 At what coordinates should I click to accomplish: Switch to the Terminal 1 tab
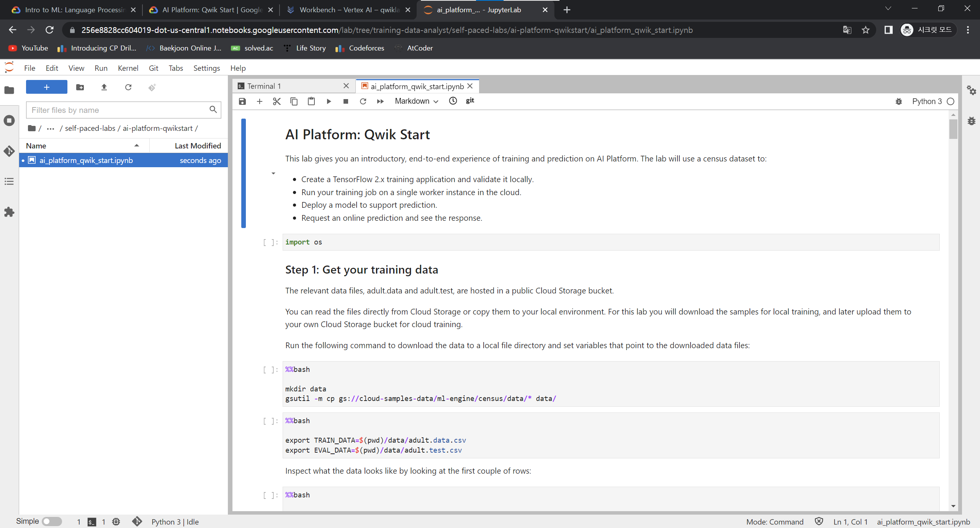(x=264, y=86)
